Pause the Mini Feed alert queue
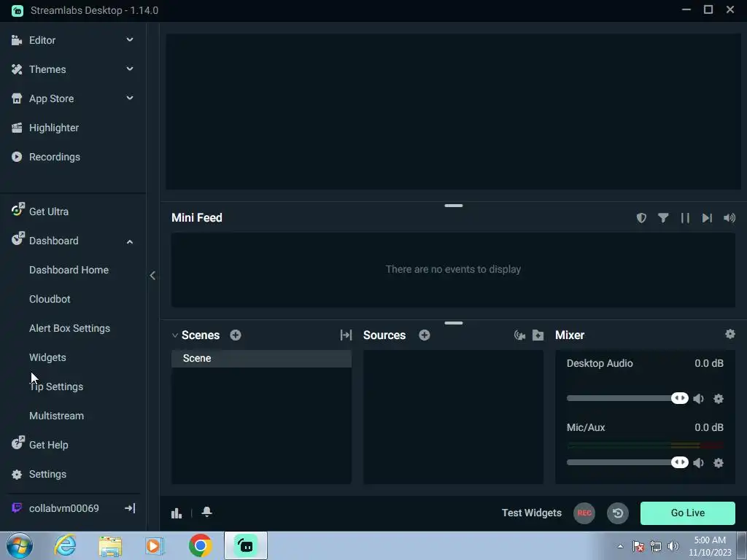747x560 pixels. [685, 217]
